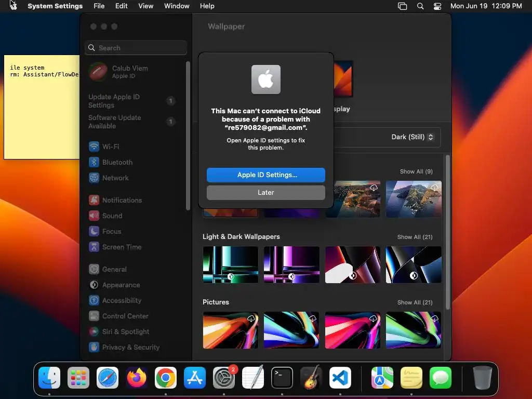Open the Help menu

coord(207,6)
